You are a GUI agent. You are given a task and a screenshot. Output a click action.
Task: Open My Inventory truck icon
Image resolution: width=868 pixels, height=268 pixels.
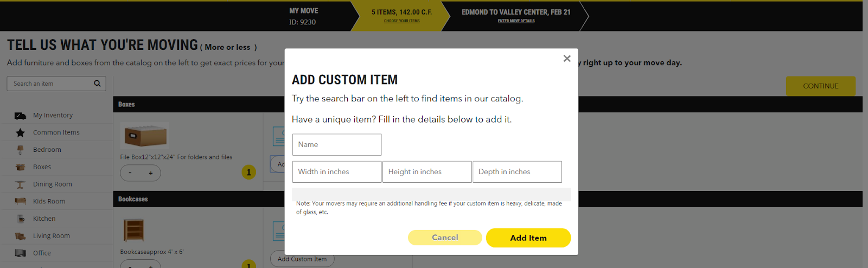[x=20, y=116]
